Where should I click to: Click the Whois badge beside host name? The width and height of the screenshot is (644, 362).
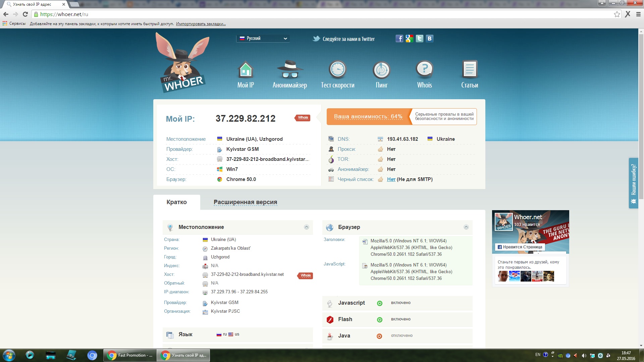[x=305, y=276]
